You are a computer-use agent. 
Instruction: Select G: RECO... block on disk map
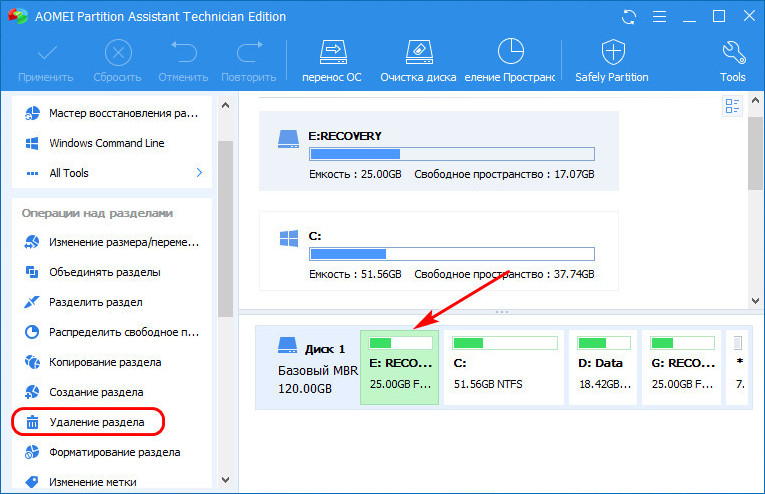click(x=682, y=367)
